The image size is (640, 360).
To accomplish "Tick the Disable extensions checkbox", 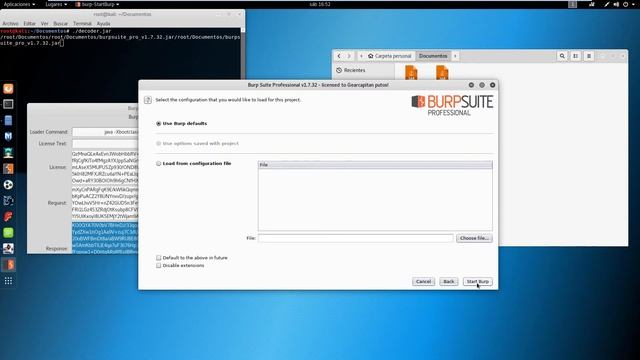I will pyautogui.click(x=158, y=265).
